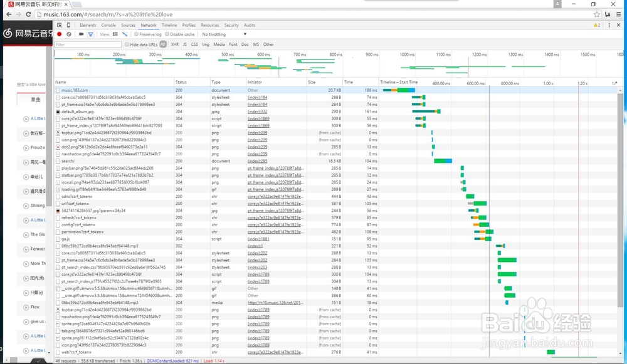
Task: Open the Elements tab
Action: [88, 25]
